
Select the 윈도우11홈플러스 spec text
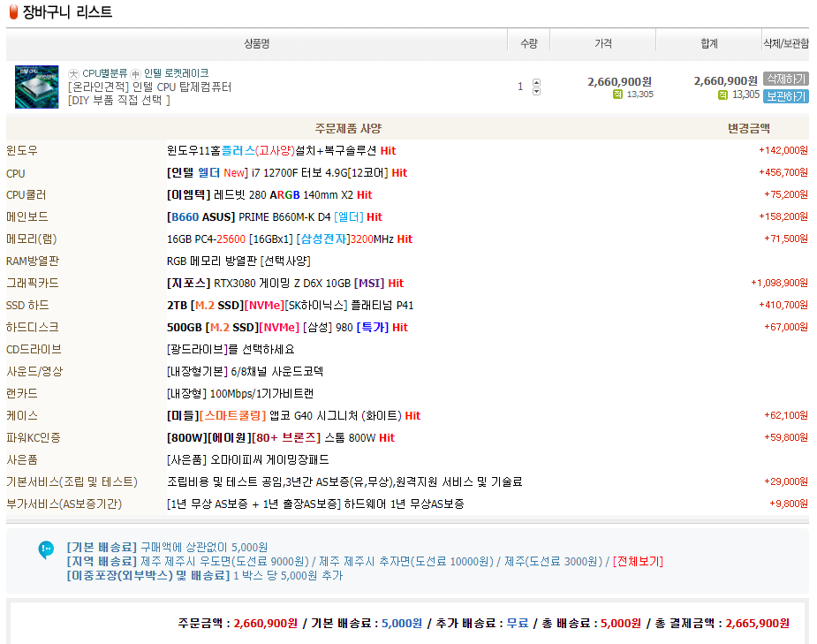(282, 150)
